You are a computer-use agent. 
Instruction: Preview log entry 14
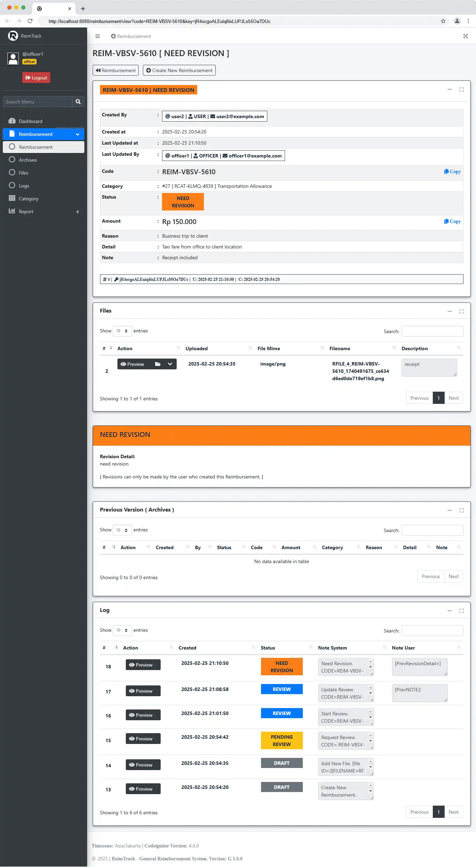click(143, 765)
